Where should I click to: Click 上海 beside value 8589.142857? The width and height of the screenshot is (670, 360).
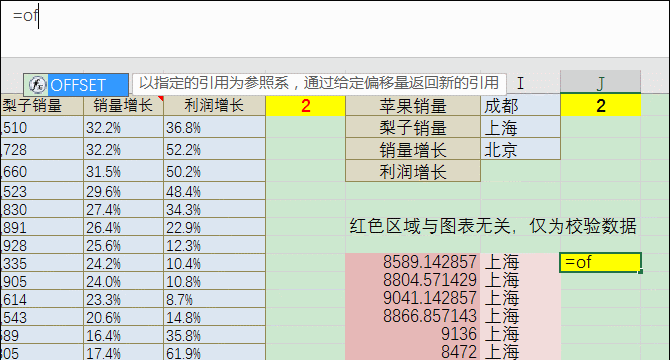coord(520,262)
